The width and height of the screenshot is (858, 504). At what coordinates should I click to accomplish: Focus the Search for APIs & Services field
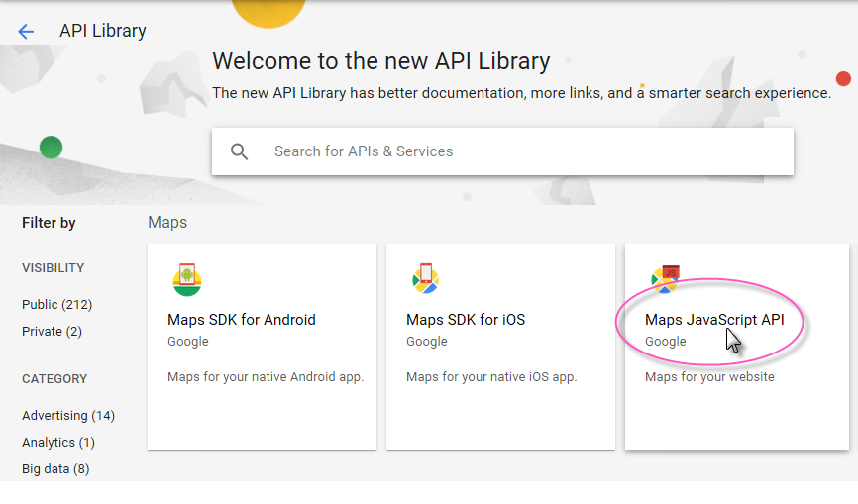(x=502, y=151)
